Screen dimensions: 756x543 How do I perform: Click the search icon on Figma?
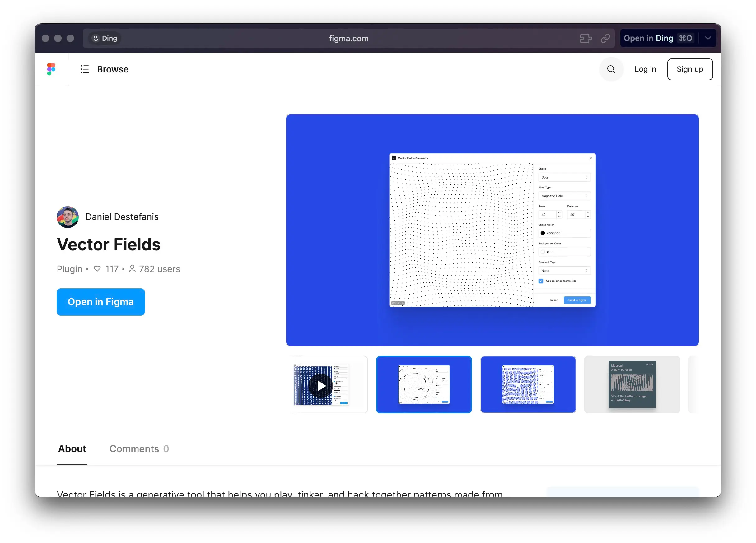(611, 69)
